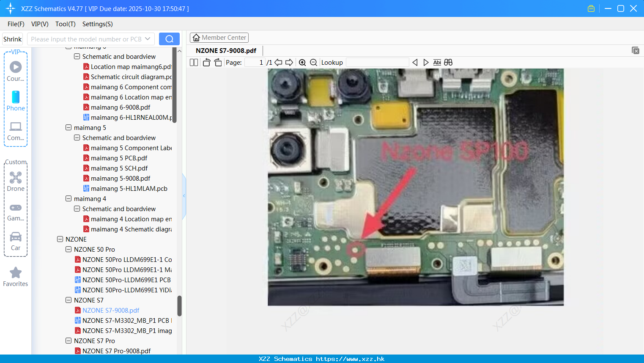This screenshot has width=644, height=363.
Task: Click the Page number field
Action: 255,63
